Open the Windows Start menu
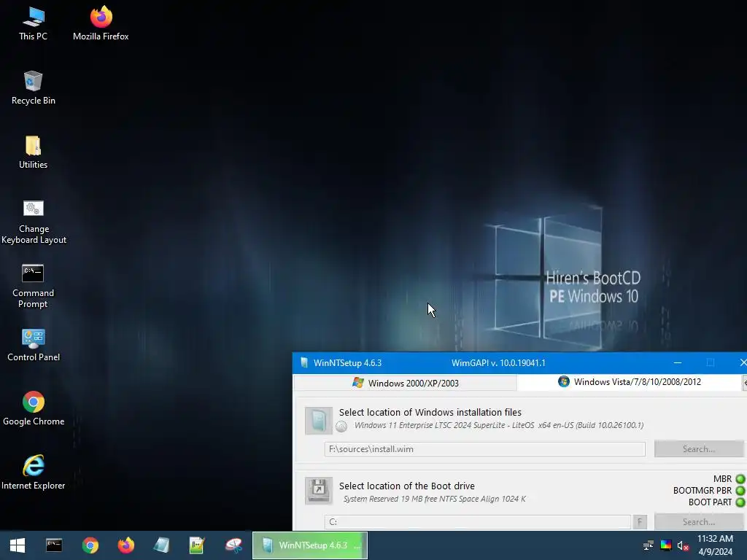Viewport: 747px width, 560px height. tap(18, 545)
